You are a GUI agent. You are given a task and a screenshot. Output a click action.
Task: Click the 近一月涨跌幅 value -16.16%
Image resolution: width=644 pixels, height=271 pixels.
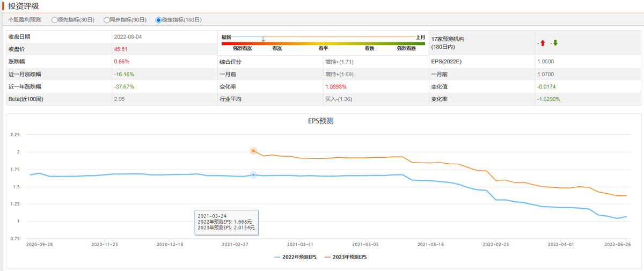tap(124, 74)
